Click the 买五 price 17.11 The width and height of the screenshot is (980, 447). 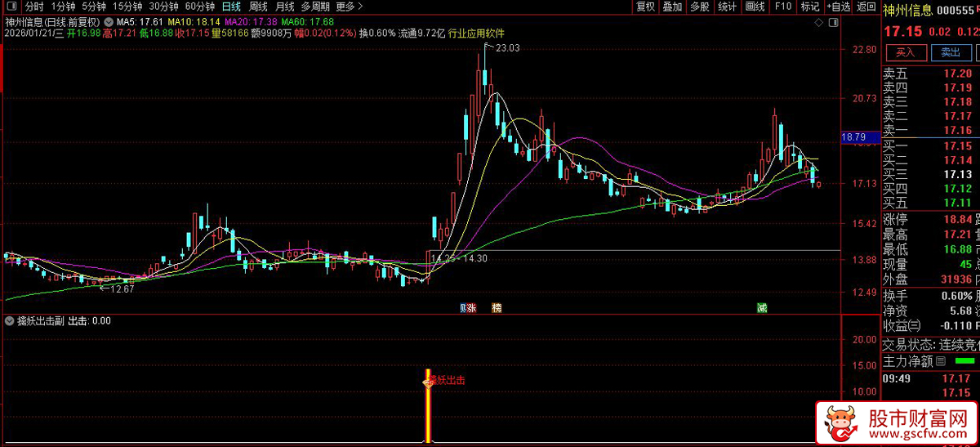pyautogui.click(x=958, y=202)
